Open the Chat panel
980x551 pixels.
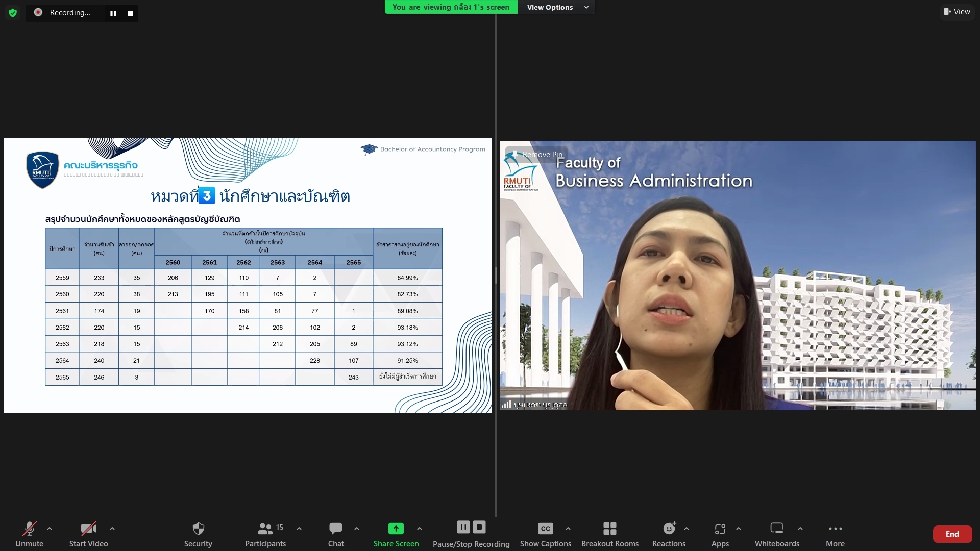click(336, 534)
